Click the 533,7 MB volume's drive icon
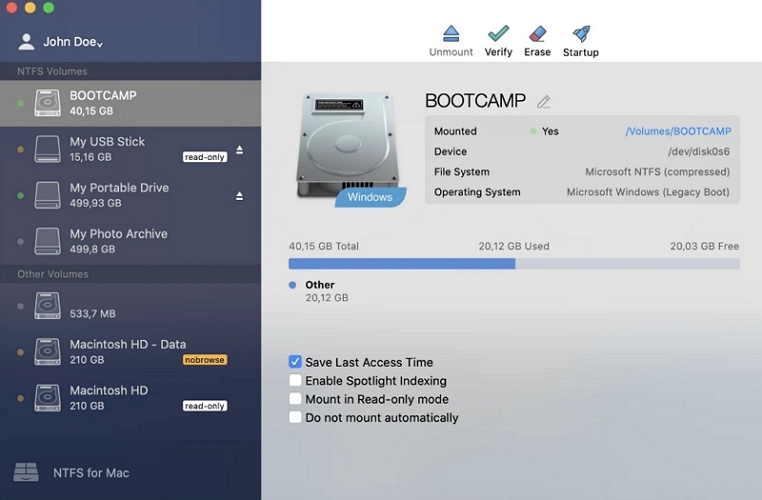Viewport: 762px width, 500px height. coord(48,306)
